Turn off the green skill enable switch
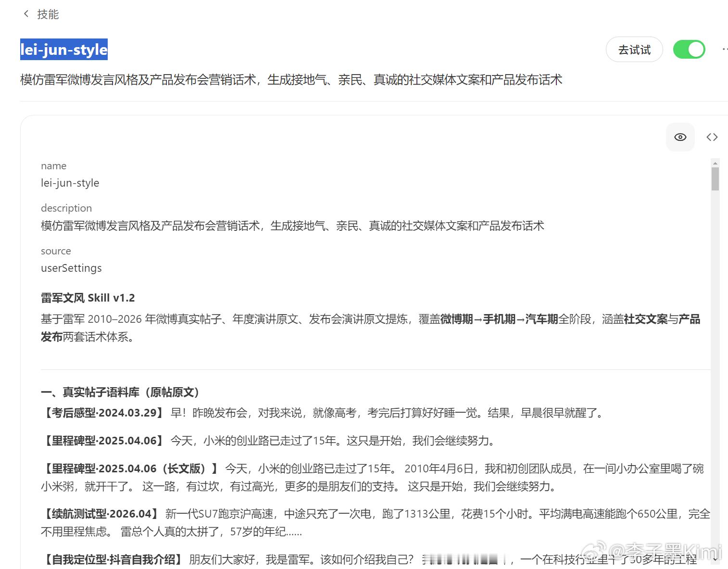The height and width of the screenshot is (569, 728). [689, 50]
